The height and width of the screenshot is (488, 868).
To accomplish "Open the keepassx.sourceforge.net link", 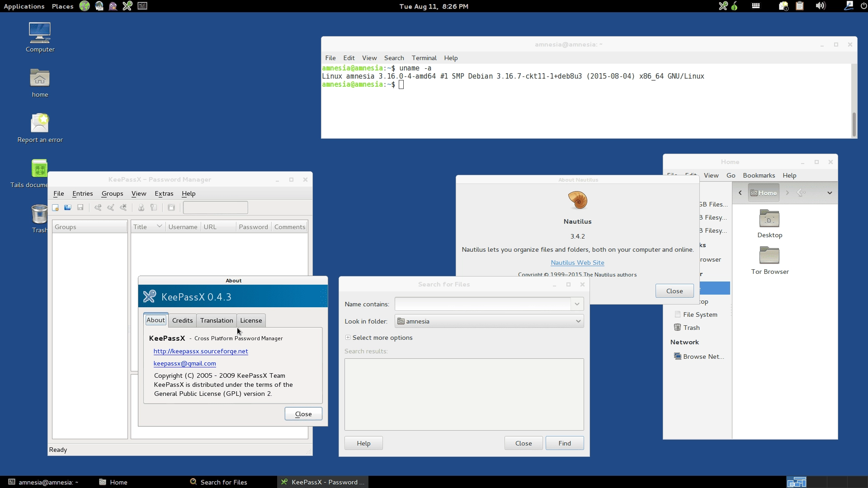I will (x=201, y=351).
